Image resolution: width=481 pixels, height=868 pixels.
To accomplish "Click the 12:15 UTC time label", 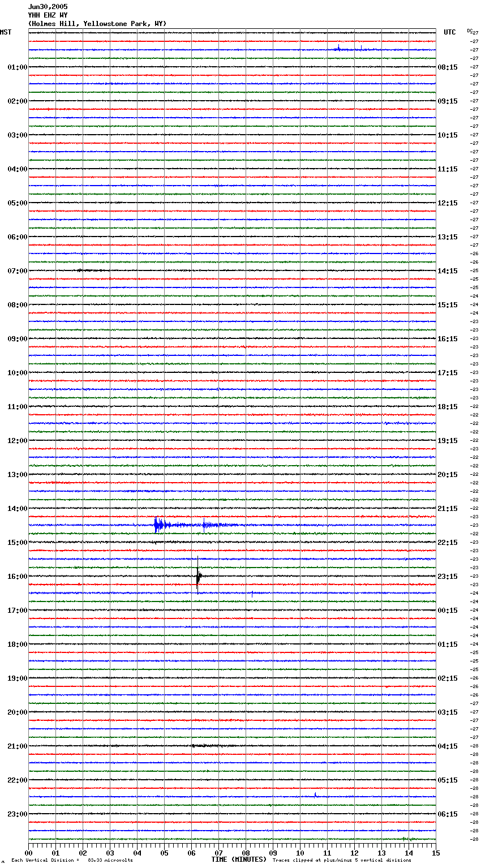I will [448, 203].
